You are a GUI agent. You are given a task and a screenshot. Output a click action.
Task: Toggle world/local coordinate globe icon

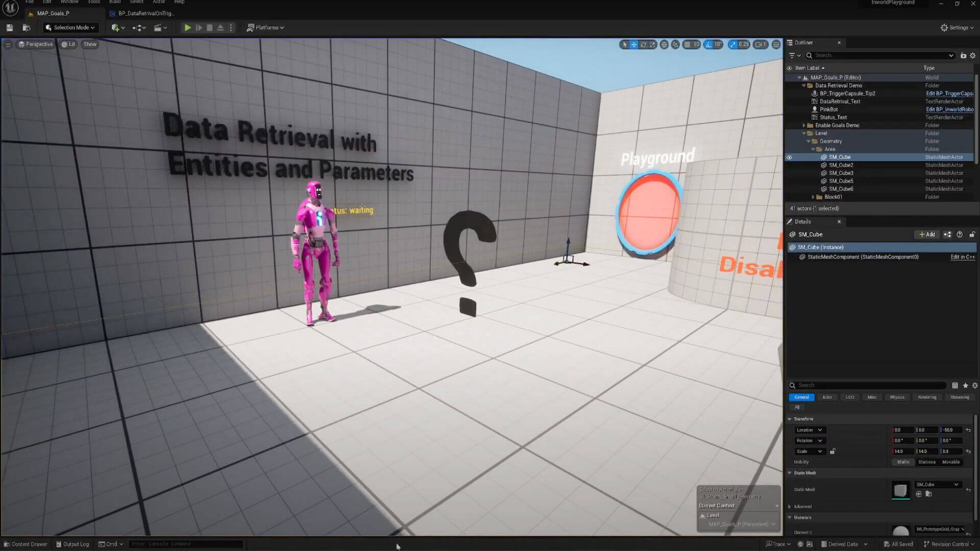pyautogui.click(x=664, y=44)
